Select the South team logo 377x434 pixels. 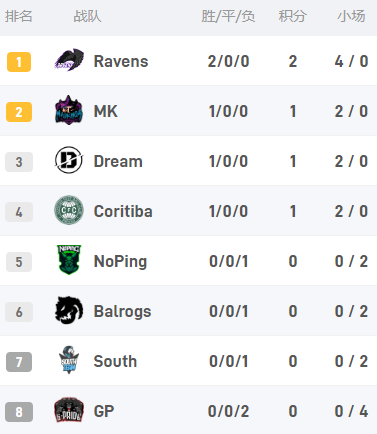coord(69,360)
